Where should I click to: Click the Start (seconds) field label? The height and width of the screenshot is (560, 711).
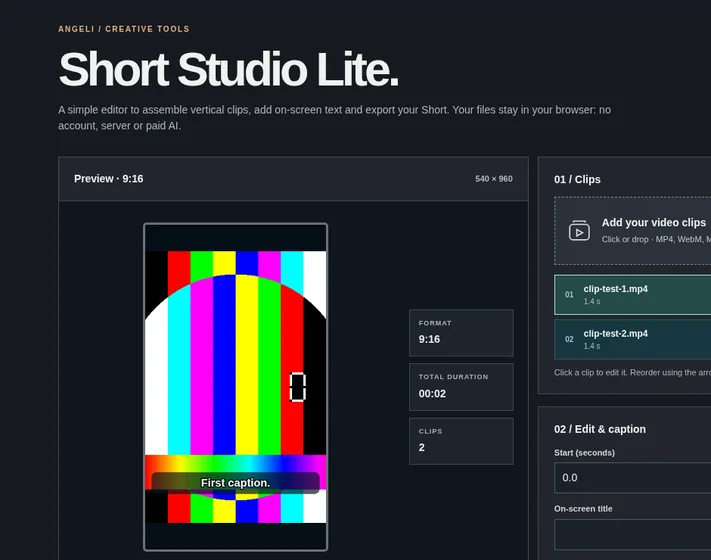pos(584,453)
